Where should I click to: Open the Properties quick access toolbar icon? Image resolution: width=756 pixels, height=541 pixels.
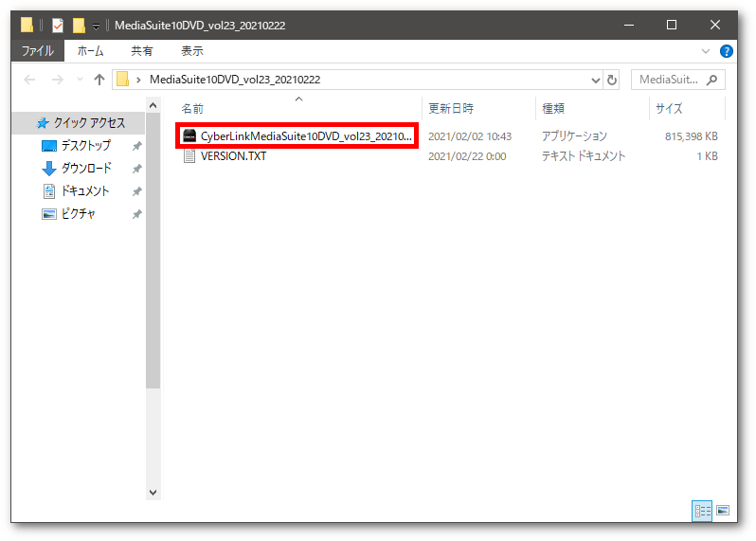click(x=58, y=25)
